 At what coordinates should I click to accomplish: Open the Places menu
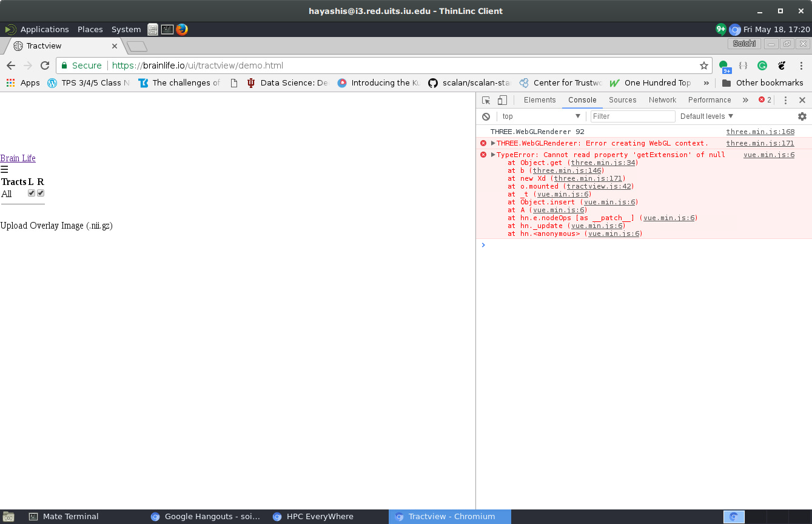coord(90,29)
